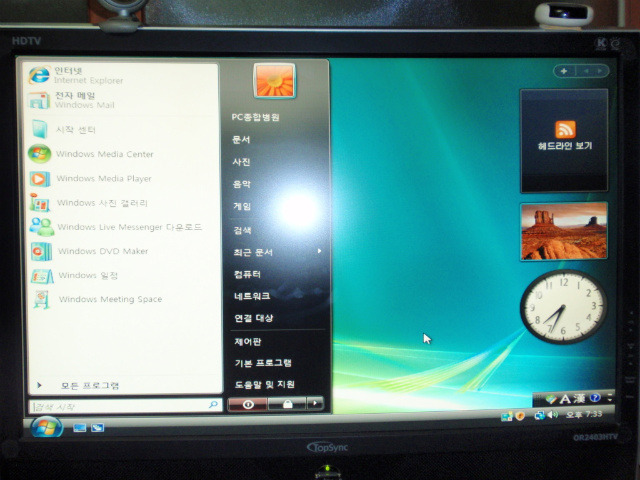Open PC종합병원 user folder
Viewport: 640px width, 480px height.
256,118
